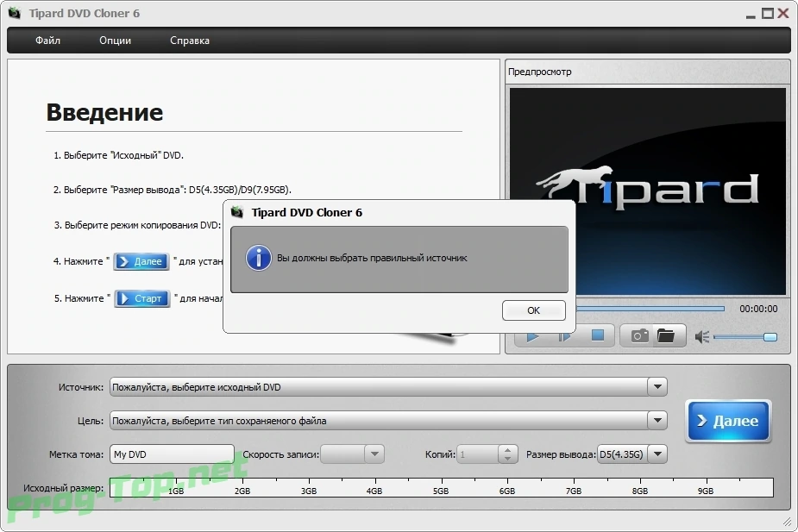Click the Предпросмотр panel label
This screenshot has height=532, width=798.
[540, 72]
